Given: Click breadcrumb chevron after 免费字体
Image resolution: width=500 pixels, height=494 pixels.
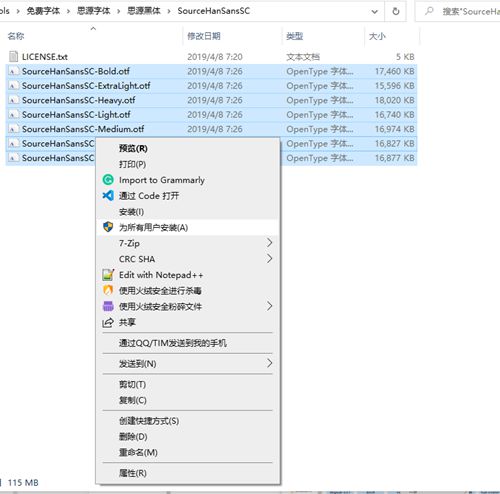Looking at the screenshot, I should click(68, 11).
